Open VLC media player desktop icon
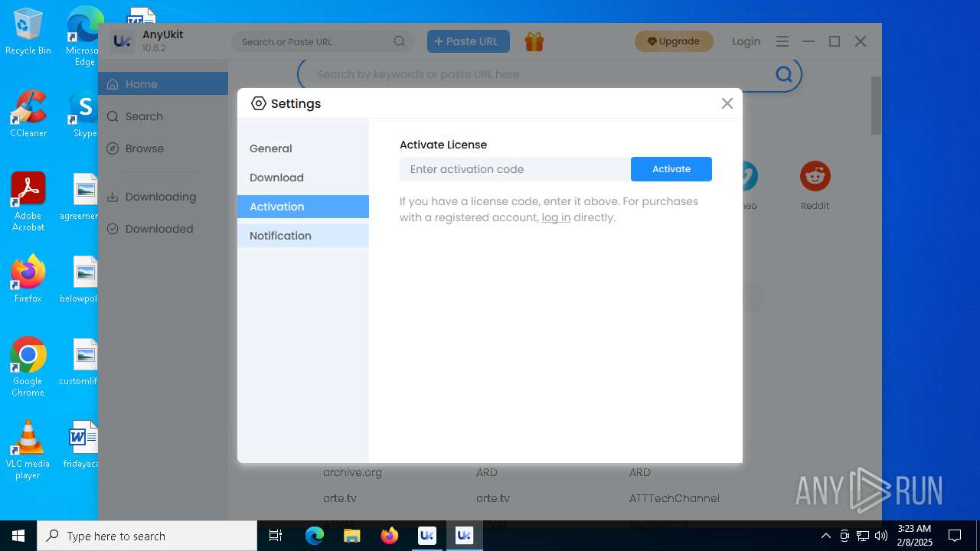 [28, 450]
